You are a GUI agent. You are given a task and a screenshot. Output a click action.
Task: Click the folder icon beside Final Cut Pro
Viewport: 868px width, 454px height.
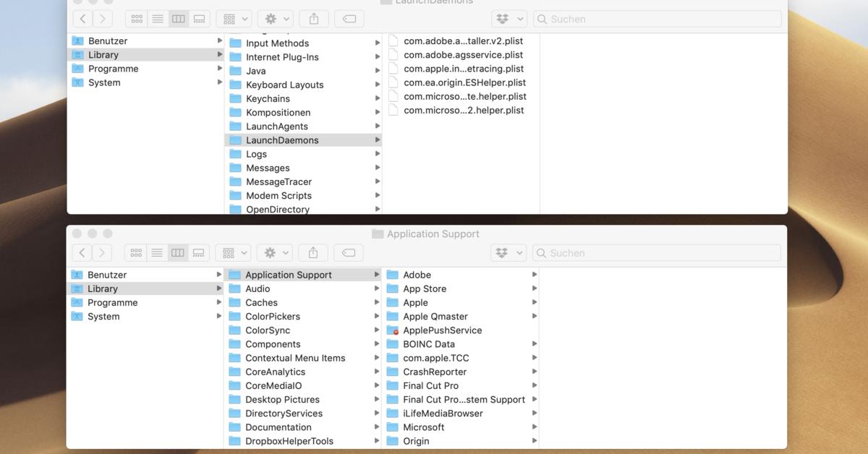393,386
